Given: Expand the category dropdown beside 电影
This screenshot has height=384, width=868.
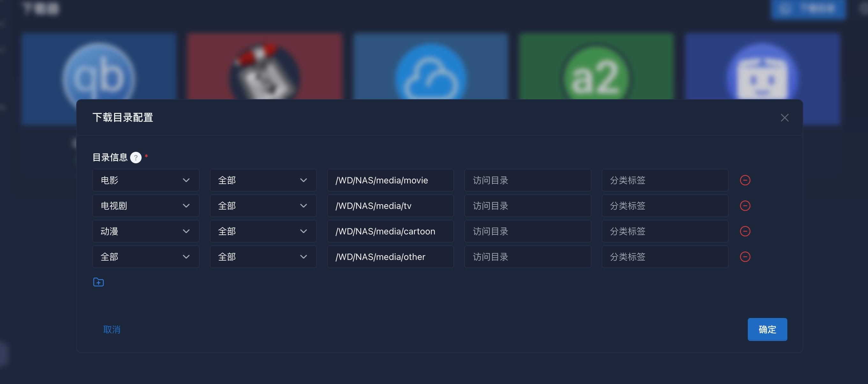Looking at the screenshot, I should pyautogui.click(x=263, y=181).
